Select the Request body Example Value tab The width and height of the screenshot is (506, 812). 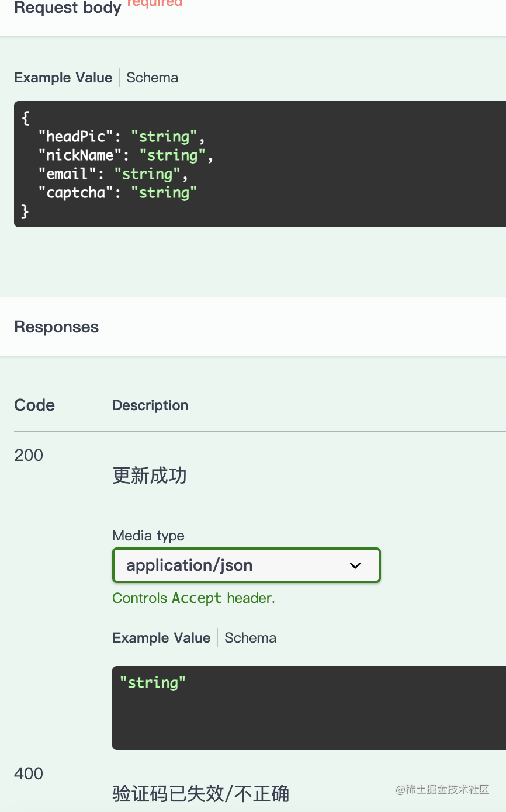coord(63,78)
